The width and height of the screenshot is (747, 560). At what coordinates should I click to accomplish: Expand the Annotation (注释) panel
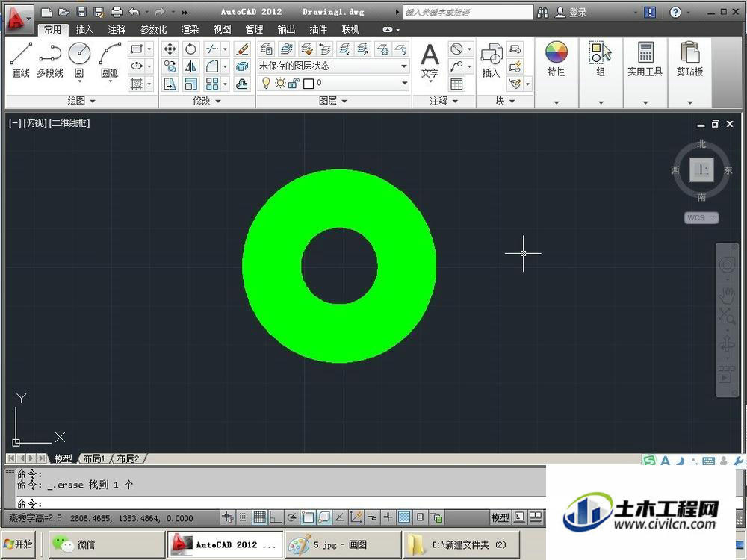[444, 101]
